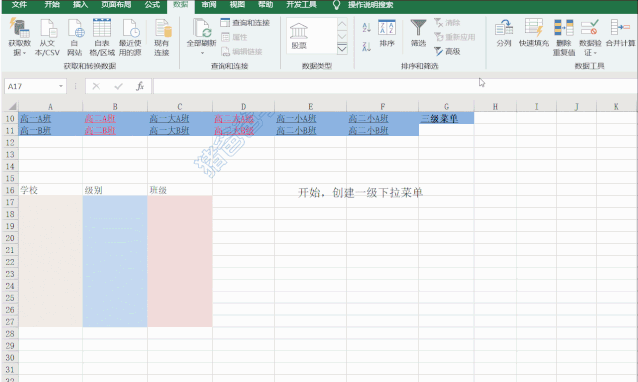Open Existing Connections (现有连接)
The image size is (638, 382).
point(162,37)
